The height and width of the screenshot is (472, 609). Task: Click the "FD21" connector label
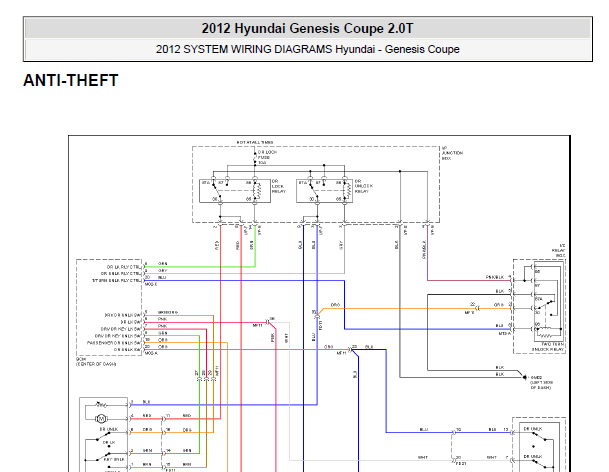coord(460,463)
